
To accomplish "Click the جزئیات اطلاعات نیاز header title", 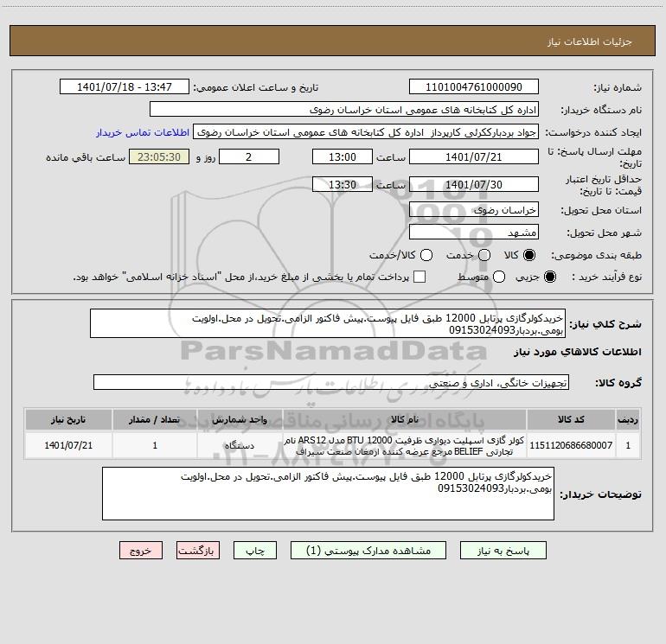I will tap(590, 41).
